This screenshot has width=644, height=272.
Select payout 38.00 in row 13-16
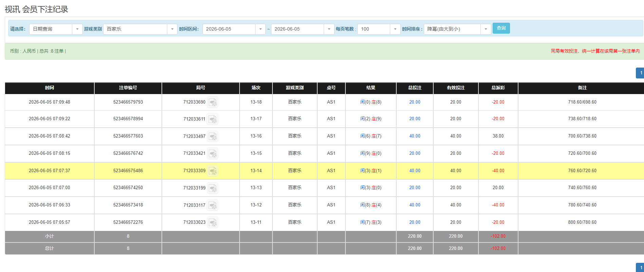[x=498, y=136]
